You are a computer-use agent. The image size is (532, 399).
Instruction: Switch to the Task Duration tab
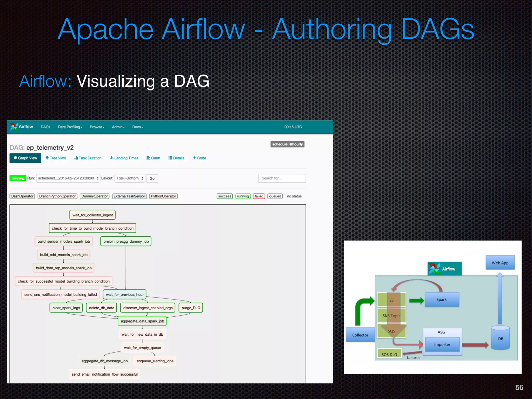88,158
